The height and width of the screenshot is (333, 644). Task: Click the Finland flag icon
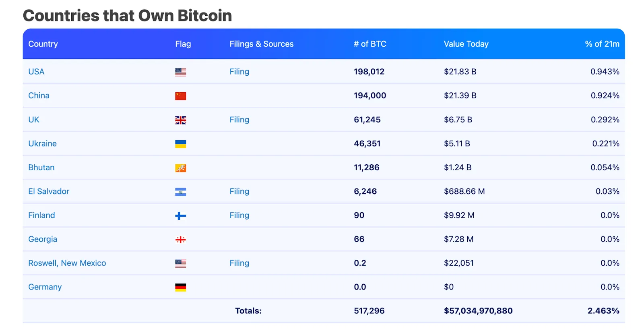pos(181,215)
